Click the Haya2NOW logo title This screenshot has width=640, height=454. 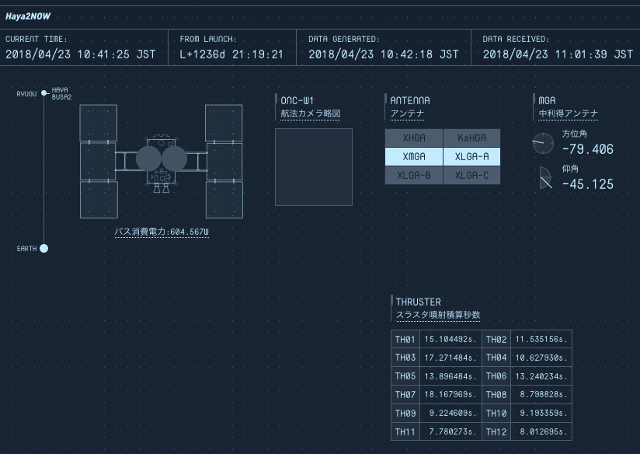(x=27, y=17)
